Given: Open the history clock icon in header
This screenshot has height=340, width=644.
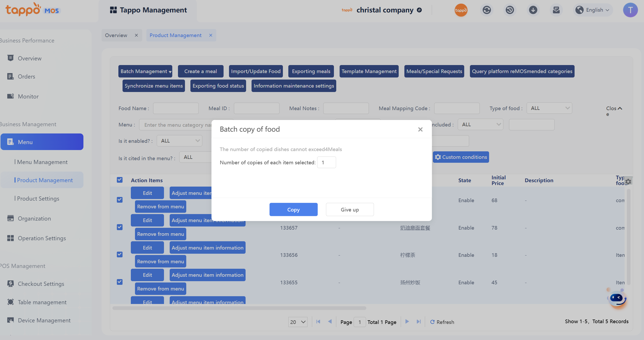Looking at the screenshot, I should pyautogui.click(x=510, y=10).
